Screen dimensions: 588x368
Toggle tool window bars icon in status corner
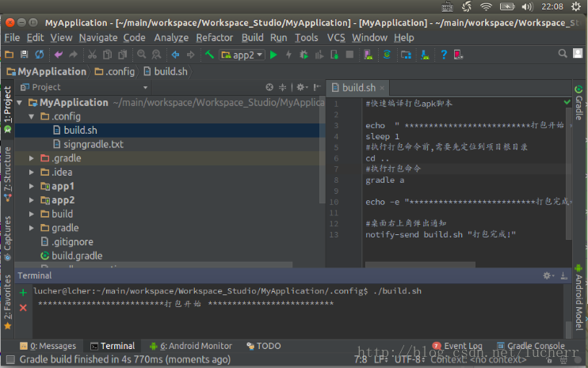(10, 360)
